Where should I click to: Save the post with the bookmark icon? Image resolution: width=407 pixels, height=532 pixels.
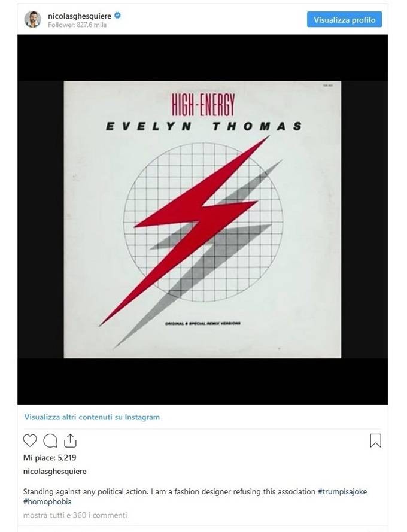point(375,440)
